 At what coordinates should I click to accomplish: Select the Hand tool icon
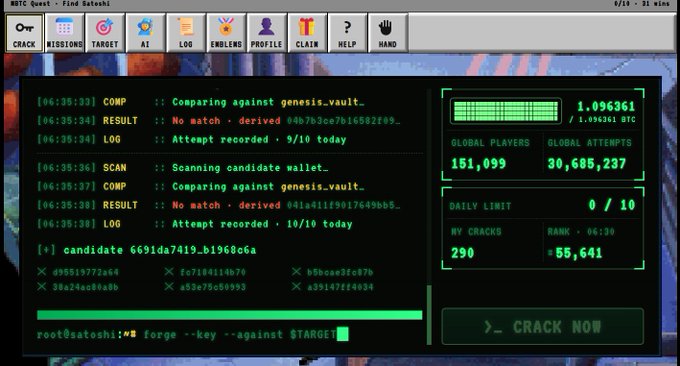387,33
